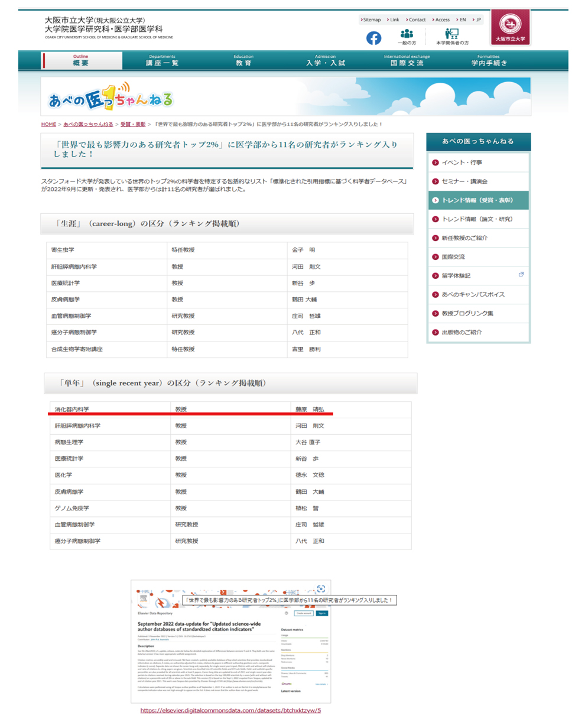This screenshot has height=719, width=588.
Task: Go to HOME in the breadcrumb
Action: click(48, 125)
